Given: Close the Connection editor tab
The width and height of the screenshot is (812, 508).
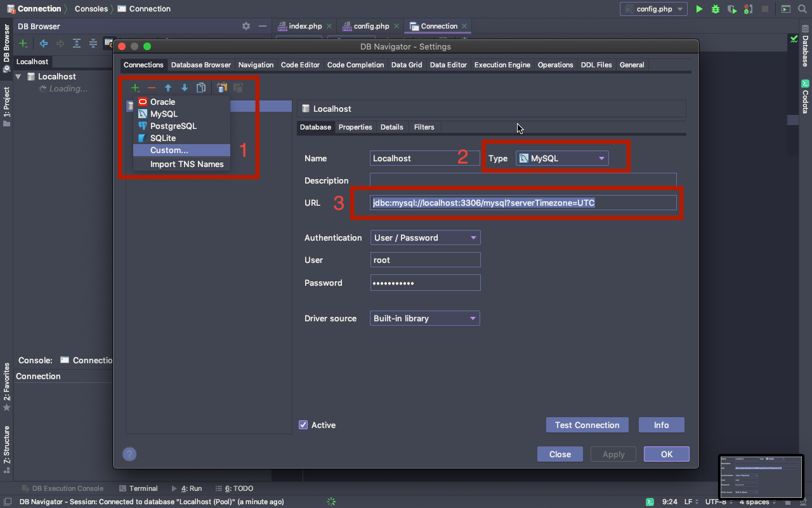Looking at the screenshot, I should (464, 26).
